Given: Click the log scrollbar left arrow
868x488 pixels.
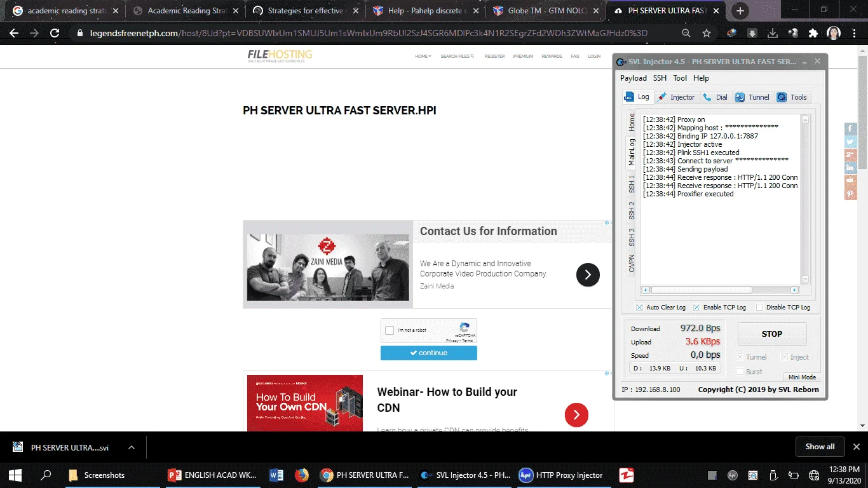Looking at the screenshot, I should pos(646,290).
